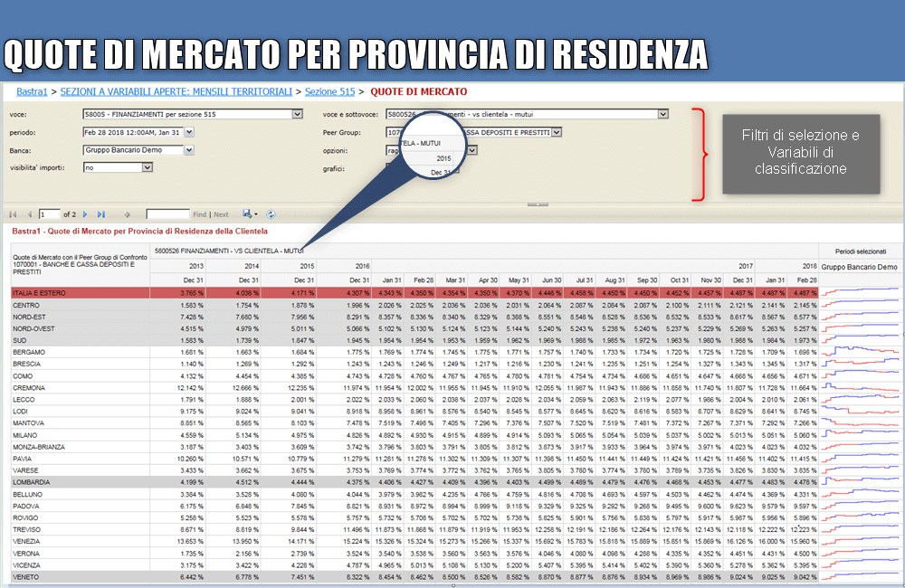Click the find text input field
Viewport: 905px width, 588px height.
click(x=168, y=214)
